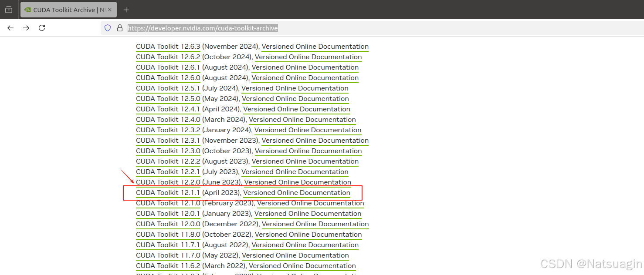The image size is (644, 275).
Task: Open CUDA Toolkit 12.2.2 link
Action: 168,161
